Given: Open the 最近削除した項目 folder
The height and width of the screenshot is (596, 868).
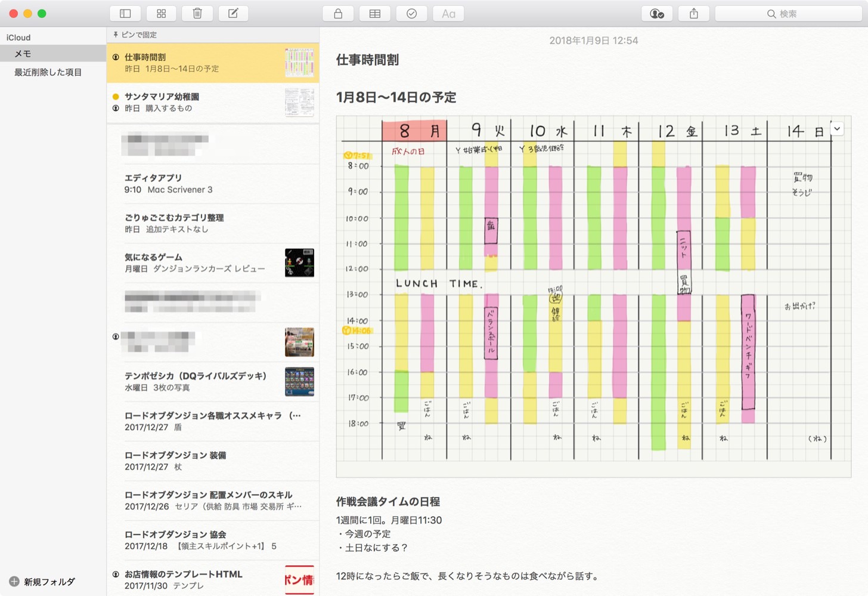Looking at the screenshot, I should tap(48, 72).
